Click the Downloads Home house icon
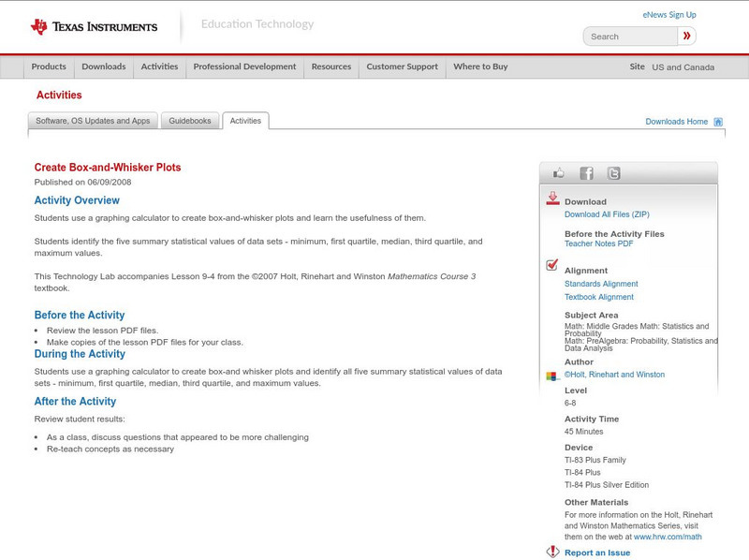Viewport: 749px width, 560px height. [718, 122]
